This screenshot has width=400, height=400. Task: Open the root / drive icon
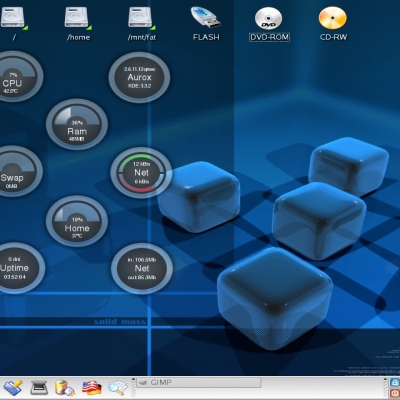[14, 18]
